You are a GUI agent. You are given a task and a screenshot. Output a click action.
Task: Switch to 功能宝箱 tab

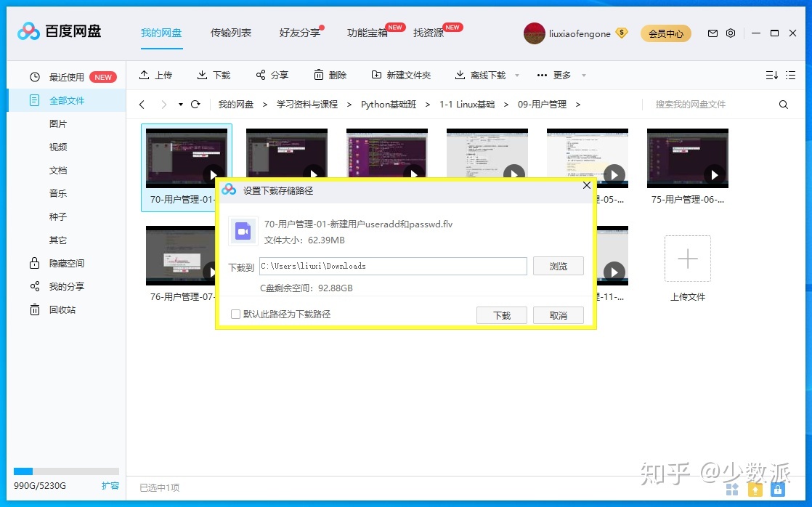click(x=368, y=33)
